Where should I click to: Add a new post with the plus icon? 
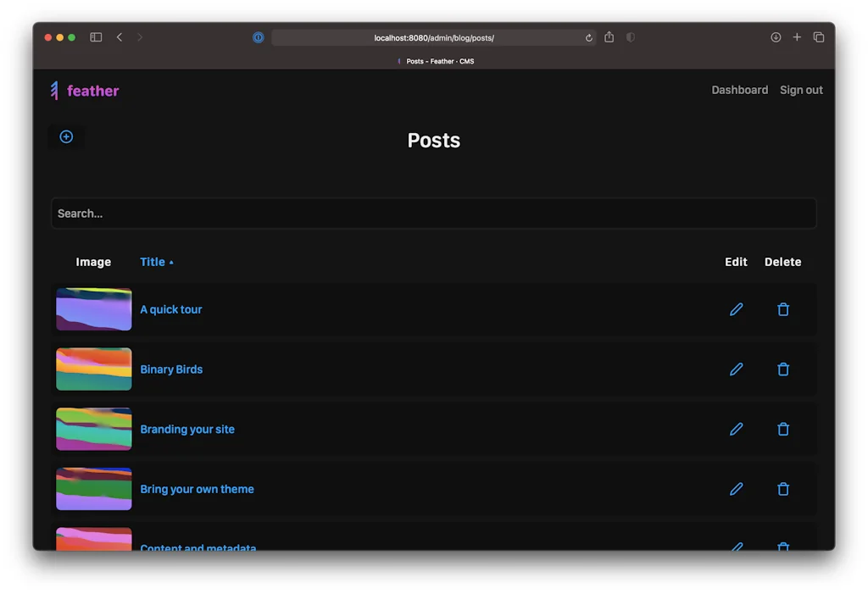point(66,136)
